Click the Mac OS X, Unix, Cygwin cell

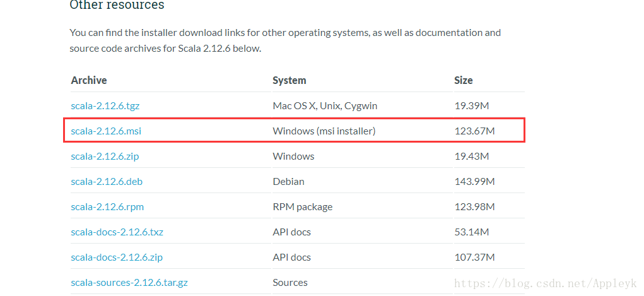tap(325, 106)
